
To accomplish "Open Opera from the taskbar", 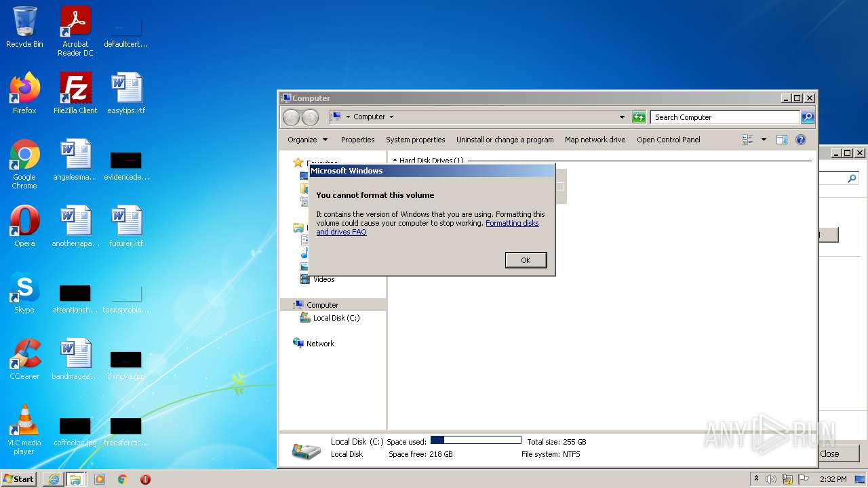I will click(x=145, y=479).
